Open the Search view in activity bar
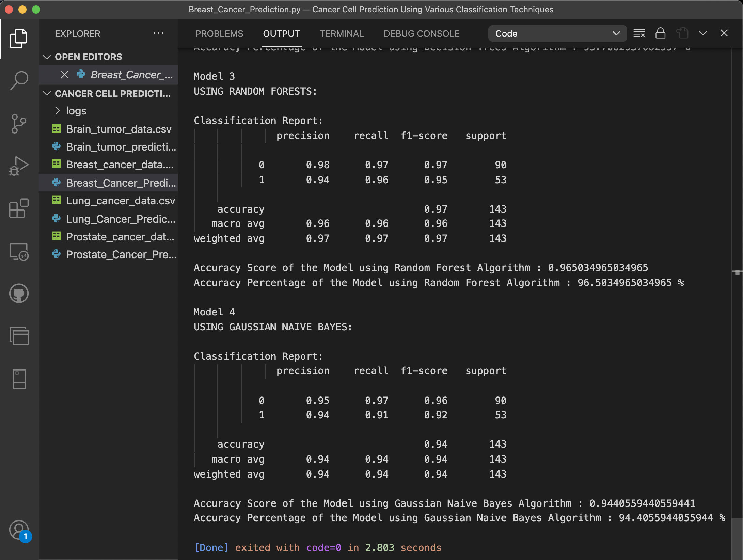Image resolution: width=743 pixels, height=560 pixels. tap(19, 80)
